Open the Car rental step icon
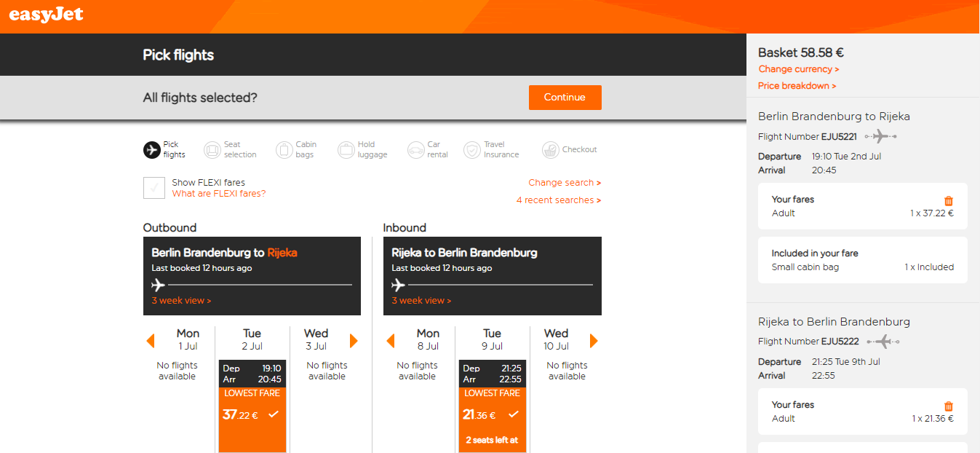Image resolution: width=980 pixels, height=453 pixels. [x=416, y=150]
